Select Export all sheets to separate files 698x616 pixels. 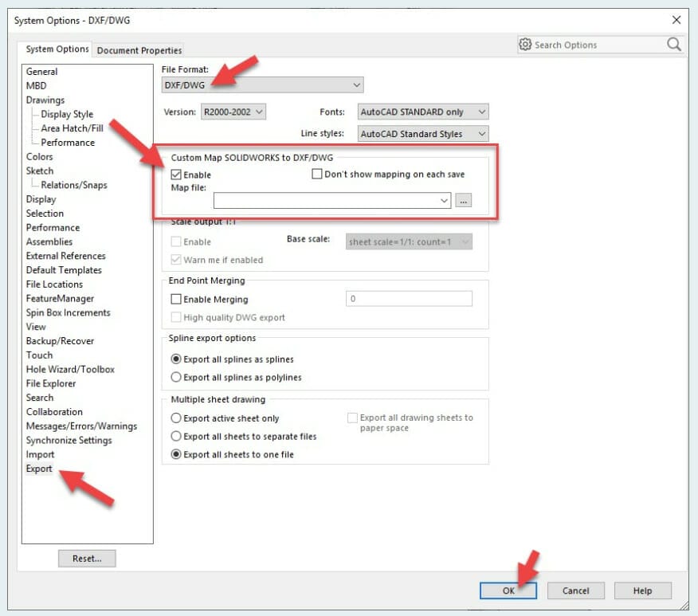tap(177, 437)
